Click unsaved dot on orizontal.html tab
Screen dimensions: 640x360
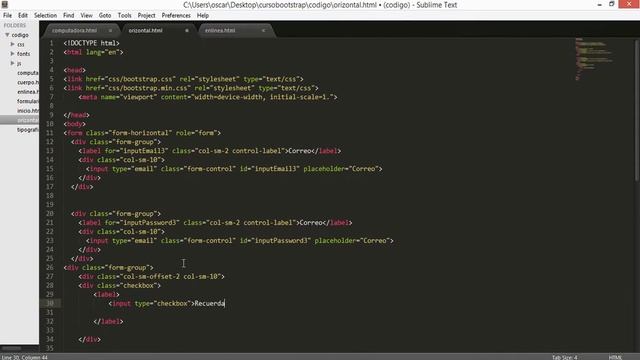(x=187, y=31)
